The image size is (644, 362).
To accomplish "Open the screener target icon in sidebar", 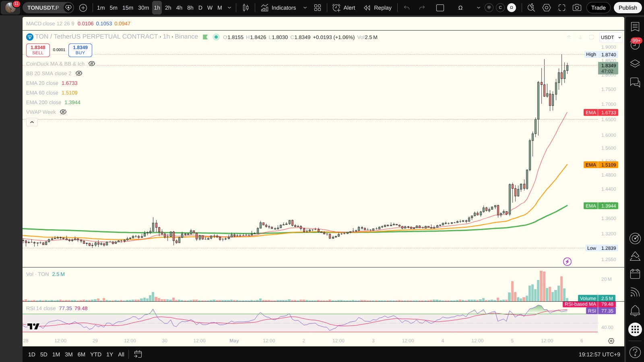I will click(635, 239).
